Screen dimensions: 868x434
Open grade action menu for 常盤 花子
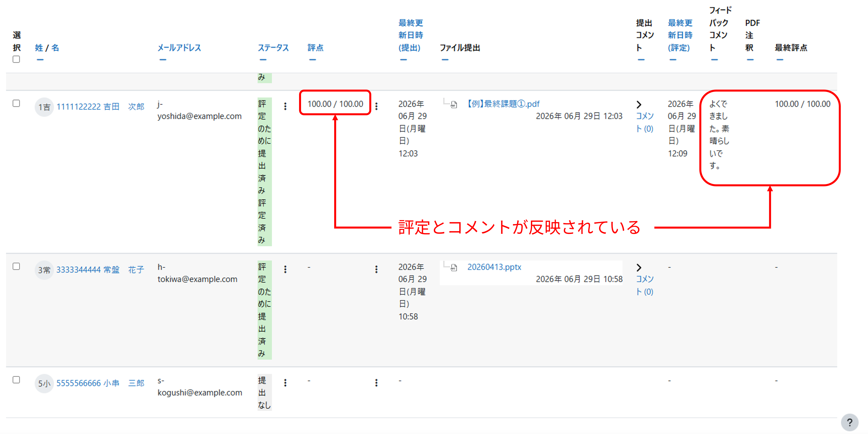pos(376,269)
